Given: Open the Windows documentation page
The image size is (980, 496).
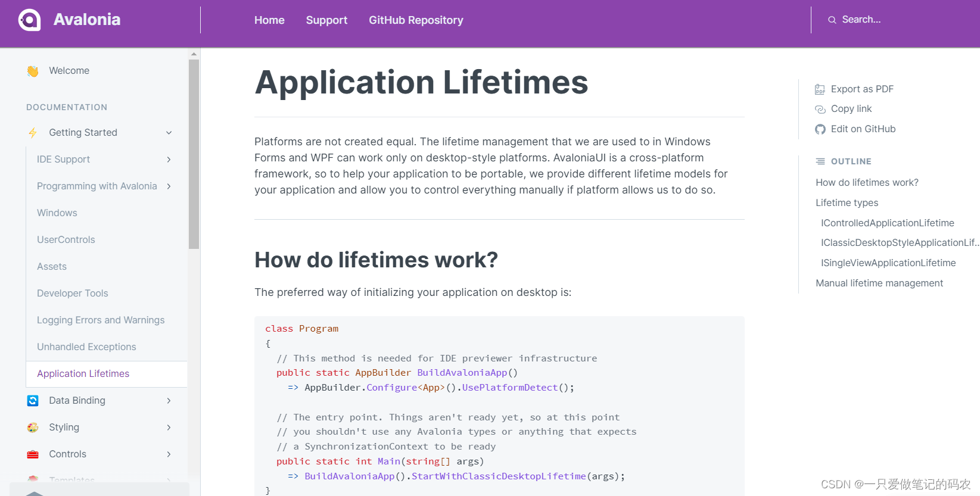Looking at the screenshot, I should click(x=57, y=213).
